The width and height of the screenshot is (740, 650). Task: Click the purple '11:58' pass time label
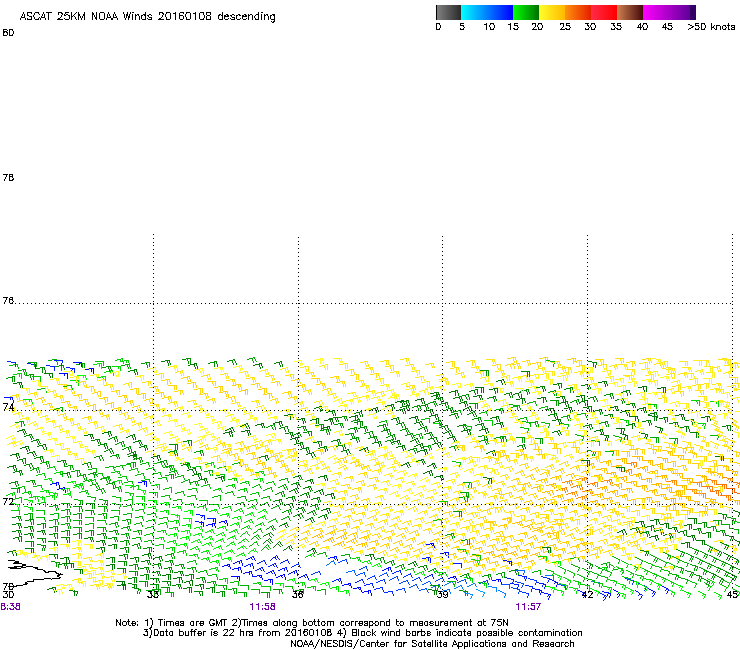[262, 607]
